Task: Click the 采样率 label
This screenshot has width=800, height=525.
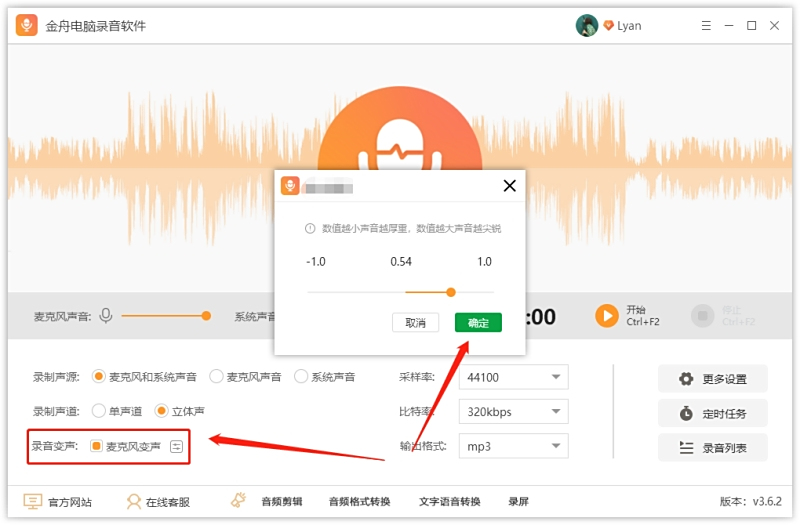Action: (x=417, y=377)
